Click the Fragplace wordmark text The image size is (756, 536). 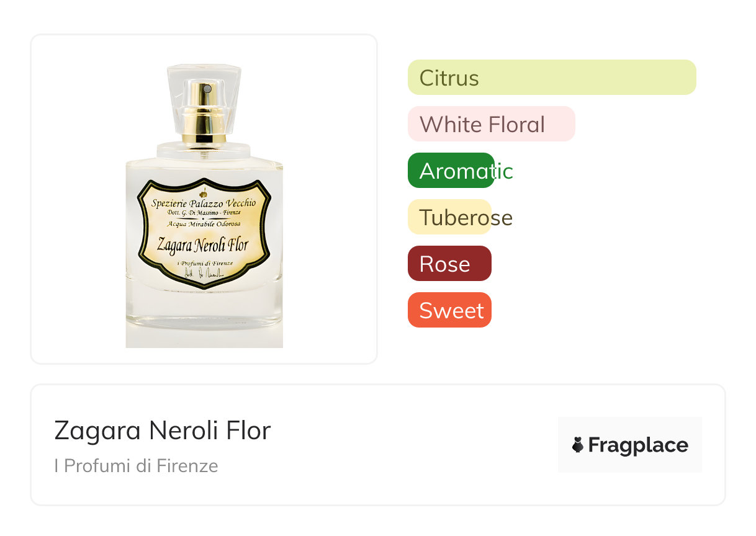click(638, 445)
